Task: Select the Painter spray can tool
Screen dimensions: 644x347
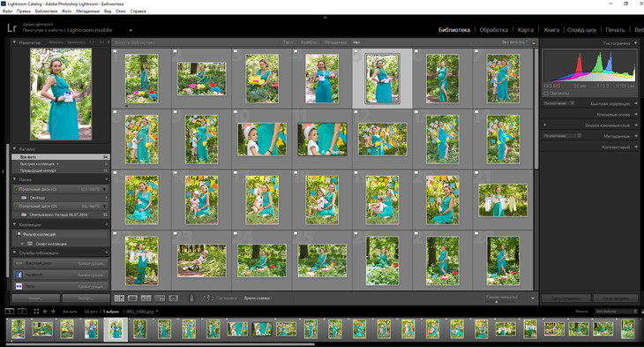Action: pos(191,298)
